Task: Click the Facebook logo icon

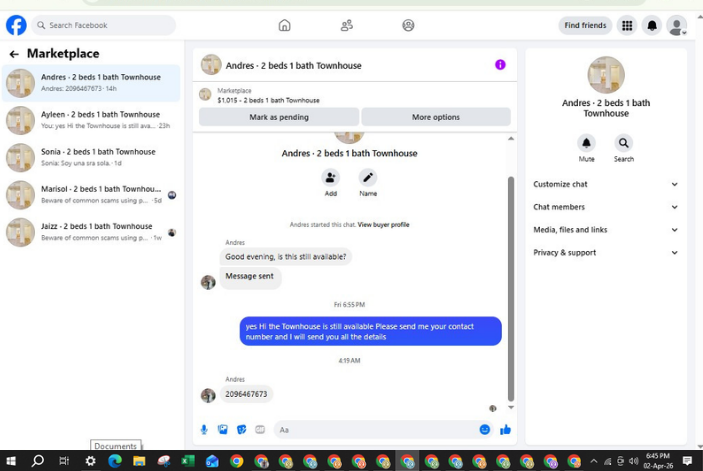Action: click(x=16, y=25)
